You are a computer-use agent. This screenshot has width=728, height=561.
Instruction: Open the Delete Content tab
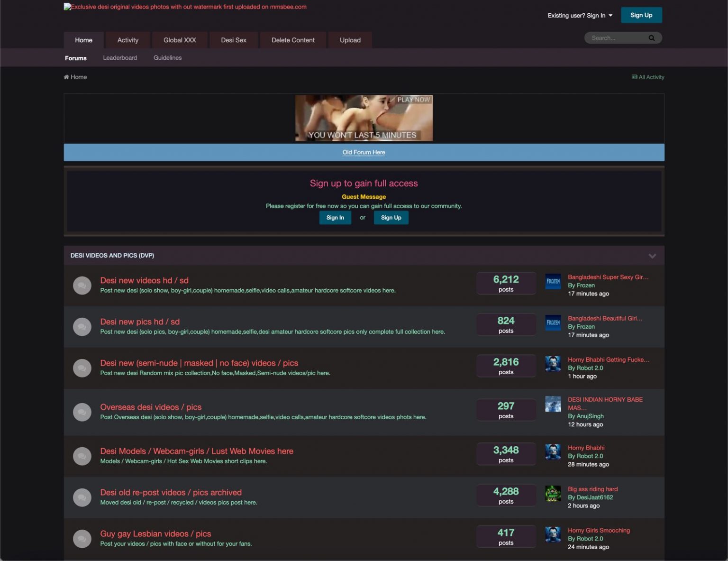293,40
